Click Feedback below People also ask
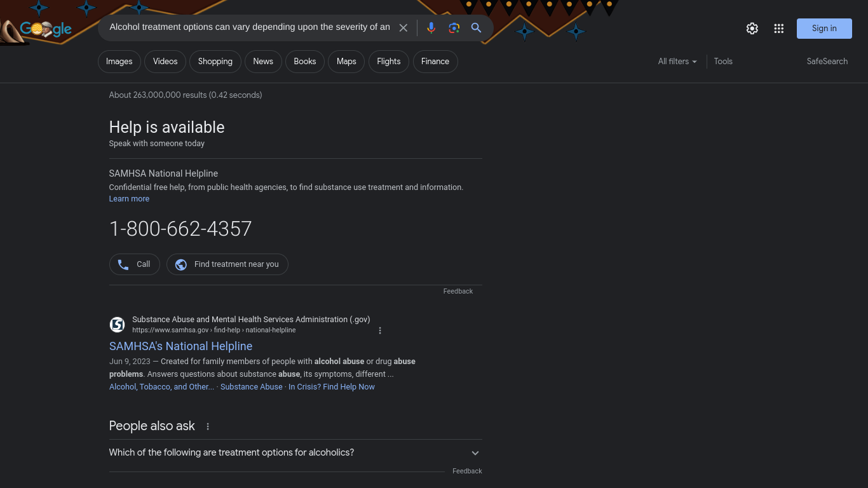Viewport: 868px width, 488px height. [467, 471]
